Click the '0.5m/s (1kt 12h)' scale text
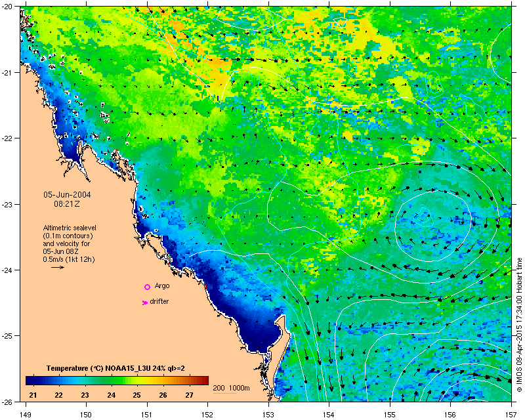 pyautogui.click(x=69, y=259)
